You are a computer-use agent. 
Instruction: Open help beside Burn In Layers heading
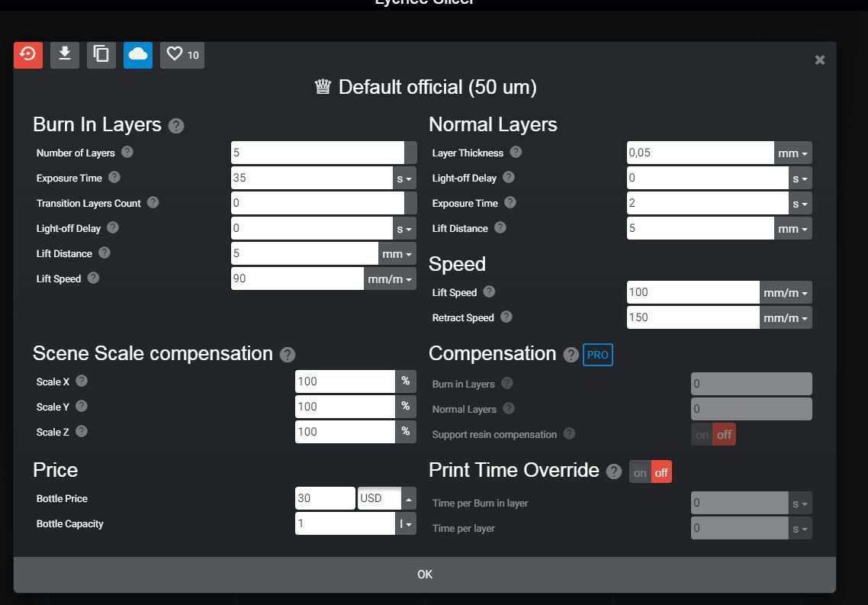(x=176, y=126)
